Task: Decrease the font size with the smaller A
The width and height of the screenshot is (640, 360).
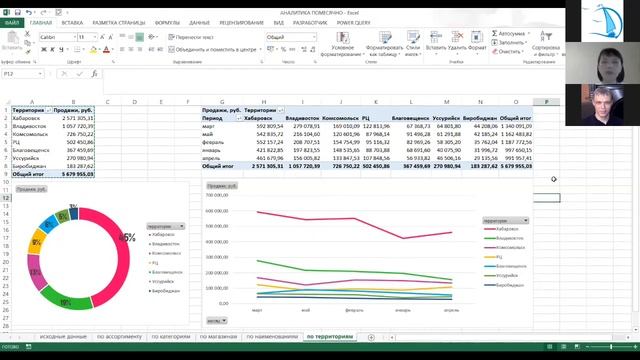Action: 110,37
